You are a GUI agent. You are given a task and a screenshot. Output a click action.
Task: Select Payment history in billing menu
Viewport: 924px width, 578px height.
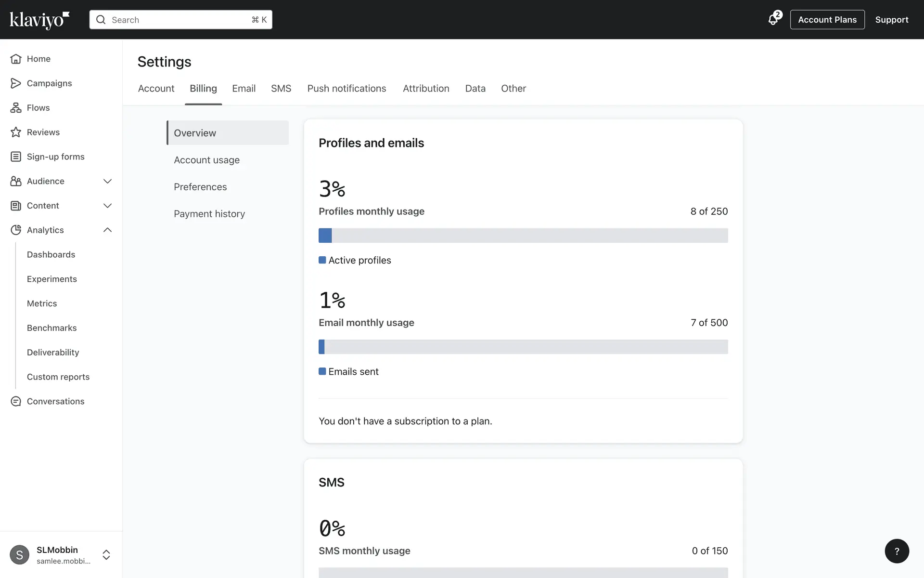[x=209, y=214]
